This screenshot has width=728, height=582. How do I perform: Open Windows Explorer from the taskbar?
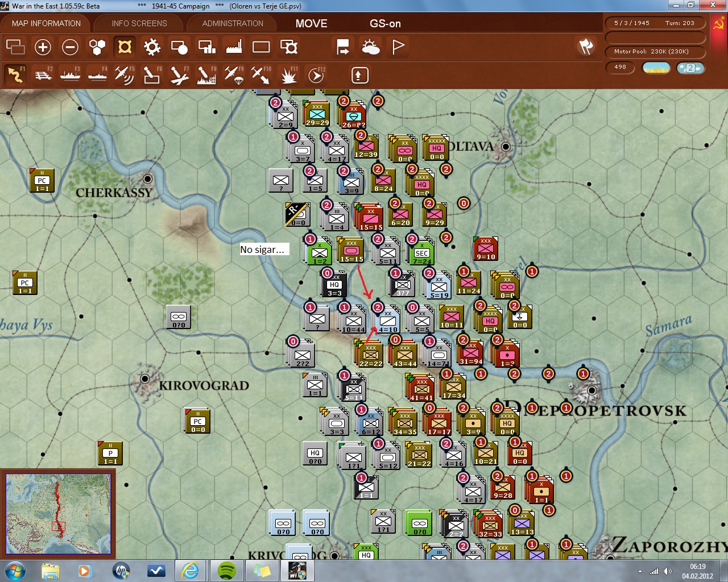pyautogui.click(x=51, y=571)
